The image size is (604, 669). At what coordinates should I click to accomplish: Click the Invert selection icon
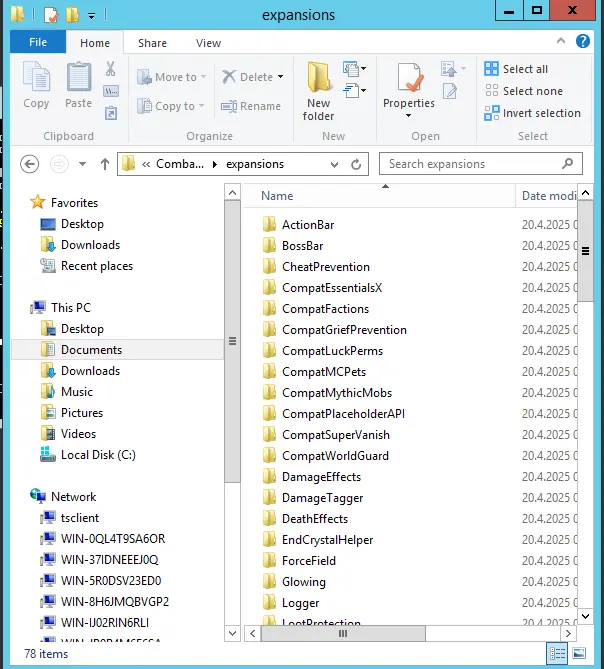point(491,113)
